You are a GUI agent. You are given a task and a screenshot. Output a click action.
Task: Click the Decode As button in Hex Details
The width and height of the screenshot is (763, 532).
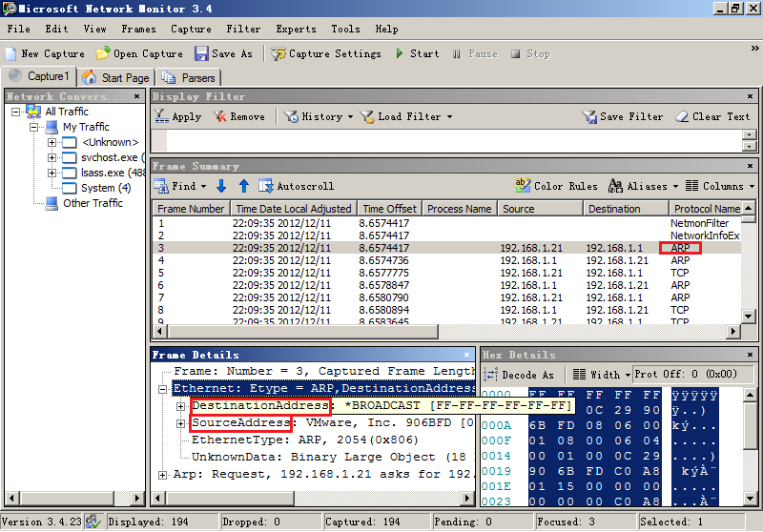pyautogui.click(x=519, y=375)
